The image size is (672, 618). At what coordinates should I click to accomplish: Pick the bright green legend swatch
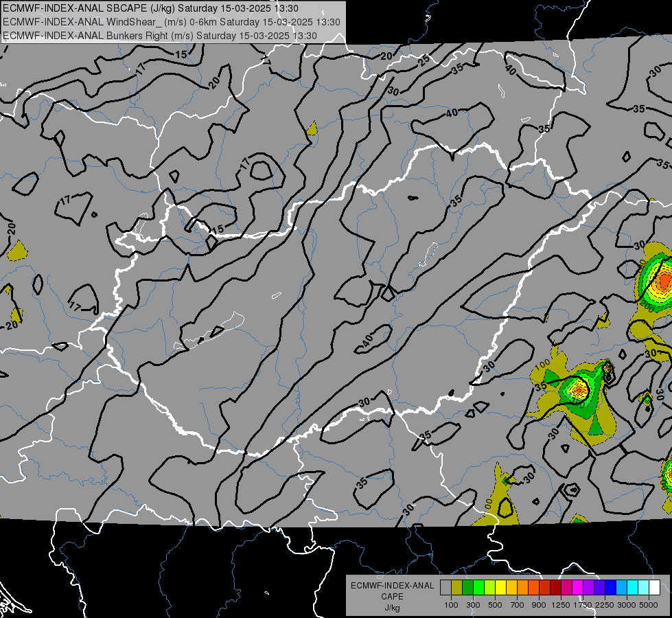(478, 588)
